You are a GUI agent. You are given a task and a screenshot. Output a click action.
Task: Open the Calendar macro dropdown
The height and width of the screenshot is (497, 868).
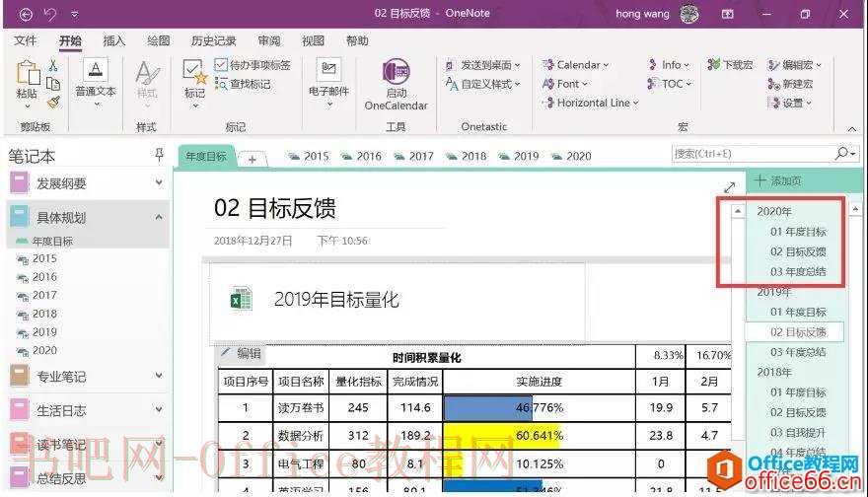click(576, 65)
